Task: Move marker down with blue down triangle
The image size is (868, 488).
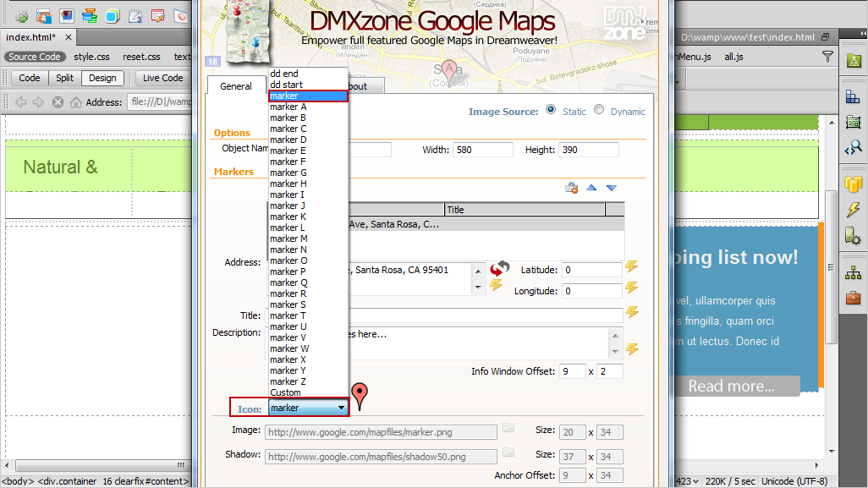Action: [611, 188]
